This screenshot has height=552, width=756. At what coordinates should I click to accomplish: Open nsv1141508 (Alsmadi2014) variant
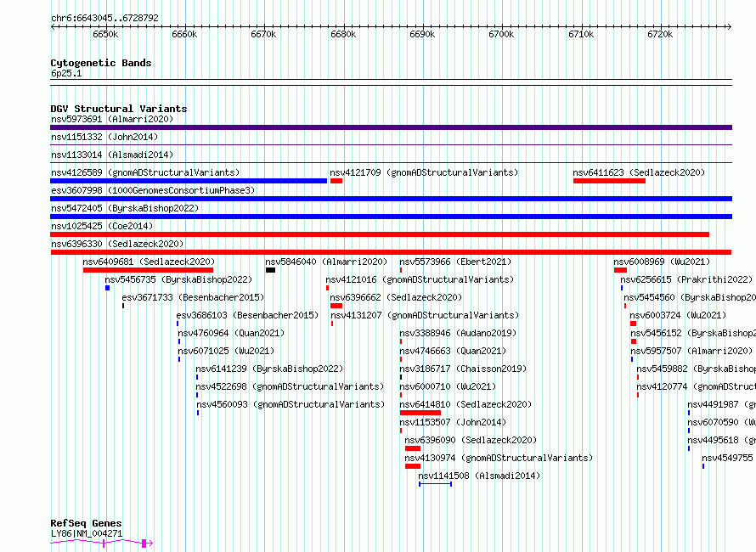click(x=479, y=476)
